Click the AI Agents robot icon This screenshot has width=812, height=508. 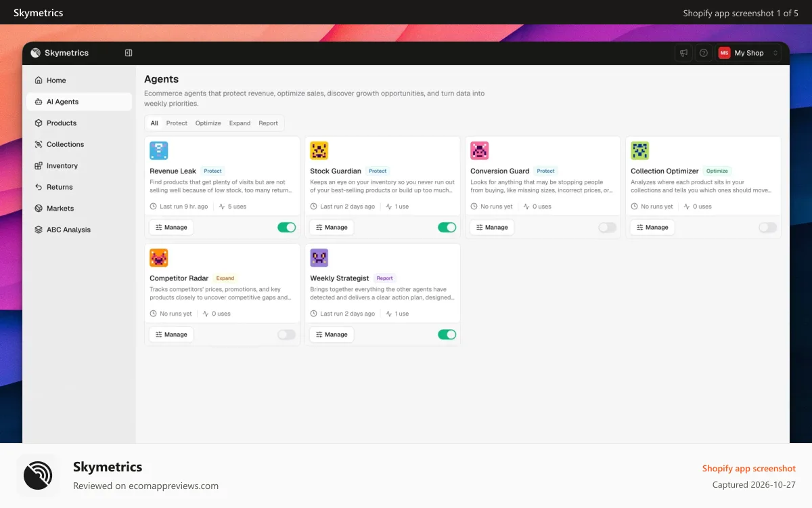[x=39, y=102]
